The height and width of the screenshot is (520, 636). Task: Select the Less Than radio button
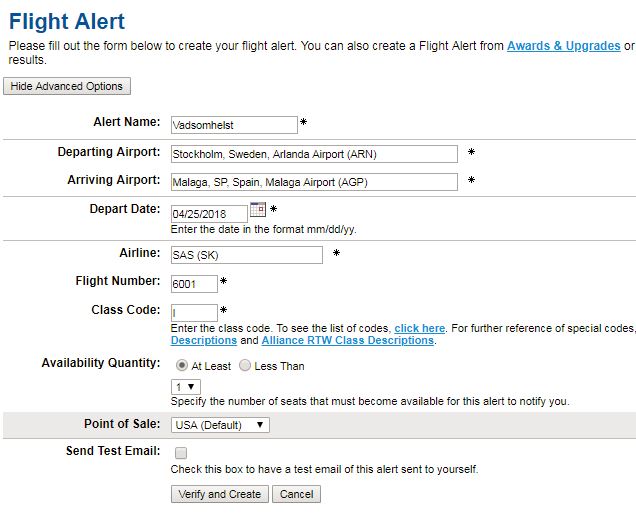click(x=245, y=365)
